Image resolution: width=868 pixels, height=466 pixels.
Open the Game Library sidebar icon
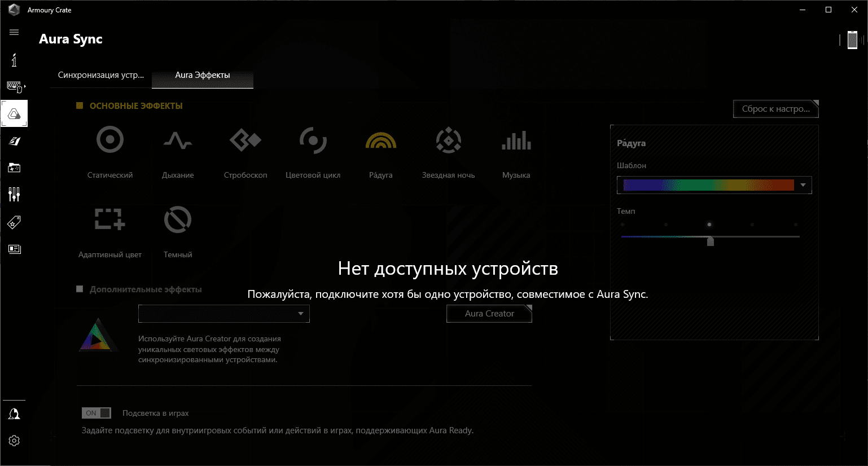[14, 168]
